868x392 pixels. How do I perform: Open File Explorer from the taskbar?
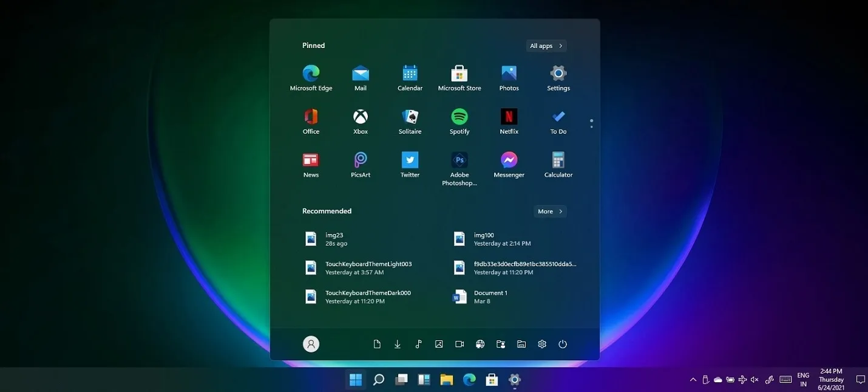[447, 380]
